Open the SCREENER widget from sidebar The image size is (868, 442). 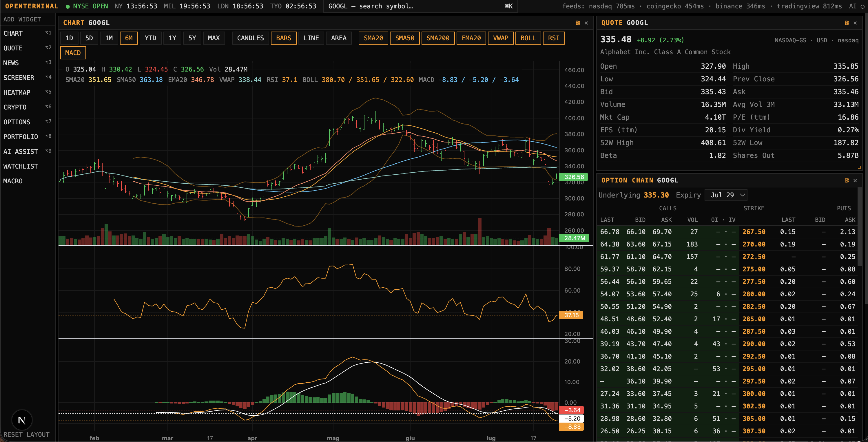point(27,78)
